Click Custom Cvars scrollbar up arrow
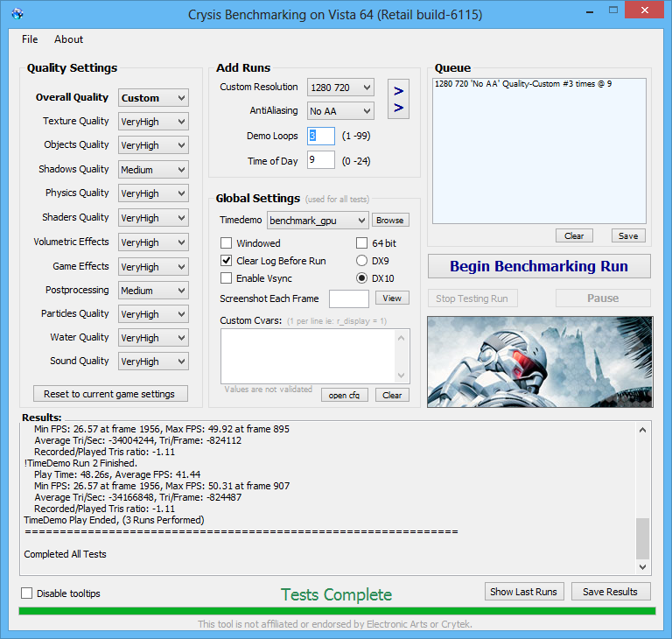672x639 pixels. (401, 338)
